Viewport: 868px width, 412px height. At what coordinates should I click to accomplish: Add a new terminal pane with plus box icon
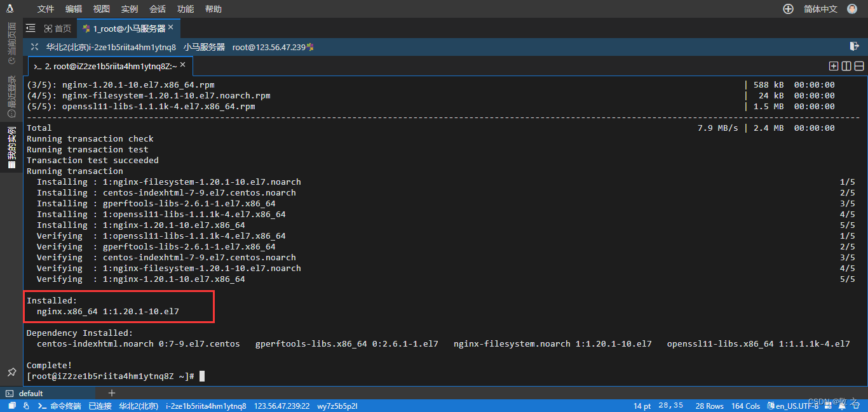pos(834,66)
